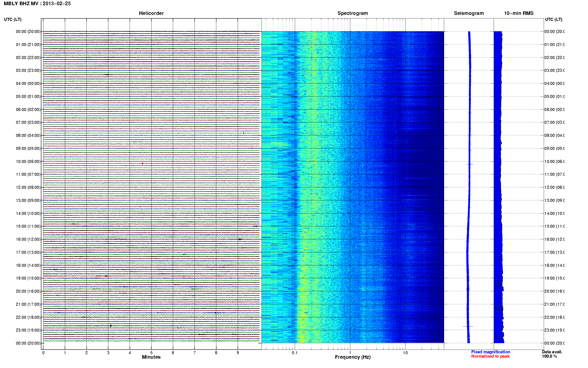
Task: Click the red Normalised to peak legend text
Action: tap(490, 356)
